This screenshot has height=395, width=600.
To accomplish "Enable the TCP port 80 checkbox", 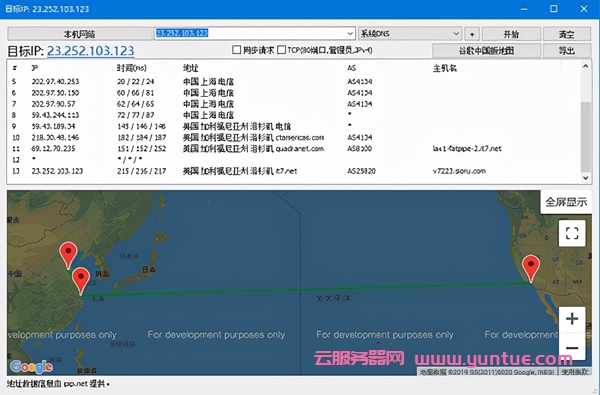I will (281, 50).
